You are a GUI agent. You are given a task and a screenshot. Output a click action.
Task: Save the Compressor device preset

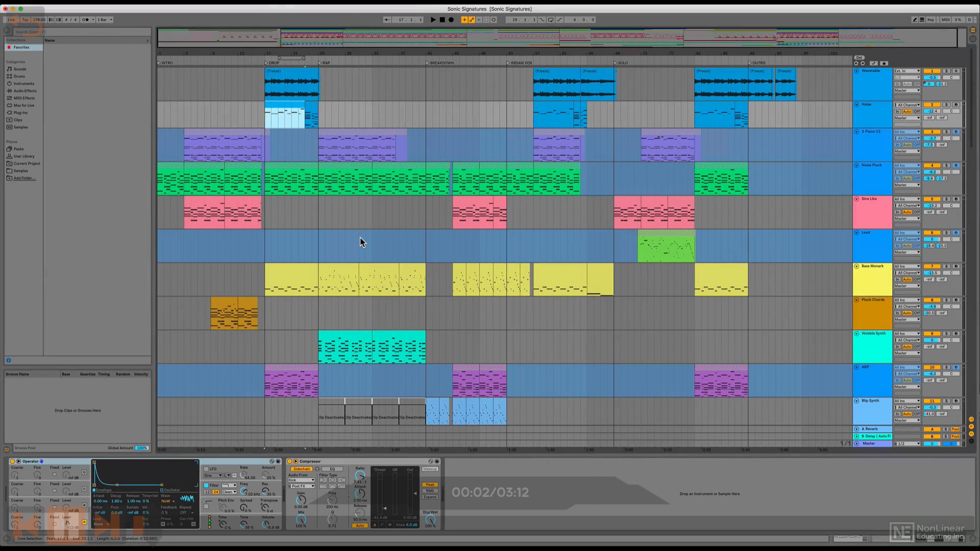click(x=437, y=461)
